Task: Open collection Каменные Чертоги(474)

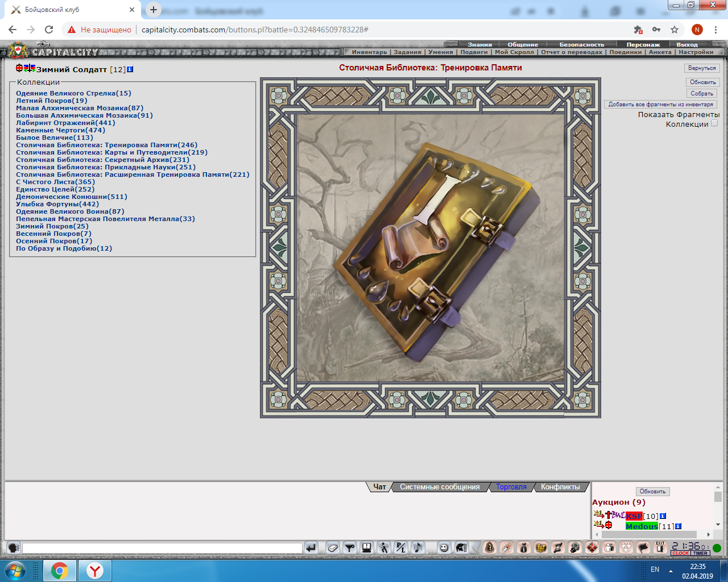Action: 60,130
